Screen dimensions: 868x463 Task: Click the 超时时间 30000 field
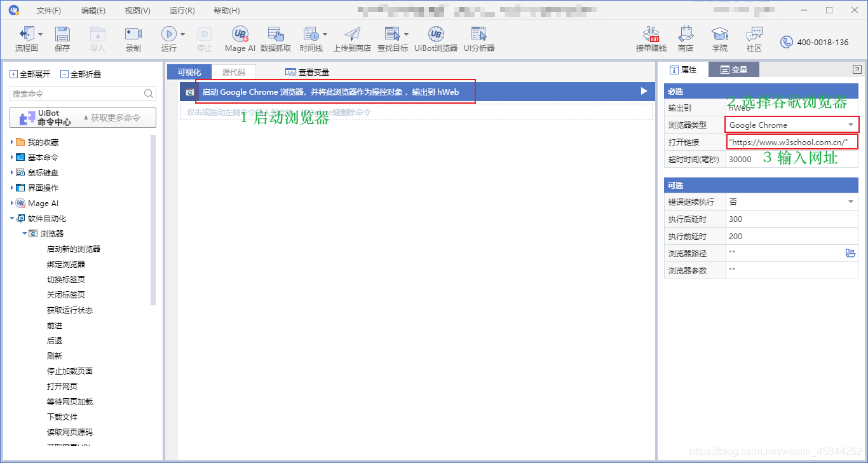[792, 159]
